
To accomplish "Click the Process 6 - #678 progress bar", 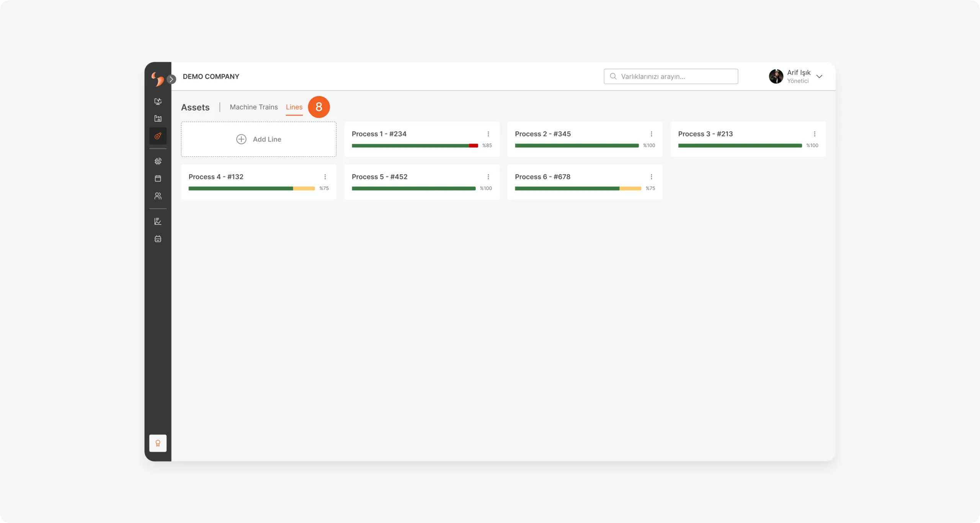I will (x=578, y=188).
